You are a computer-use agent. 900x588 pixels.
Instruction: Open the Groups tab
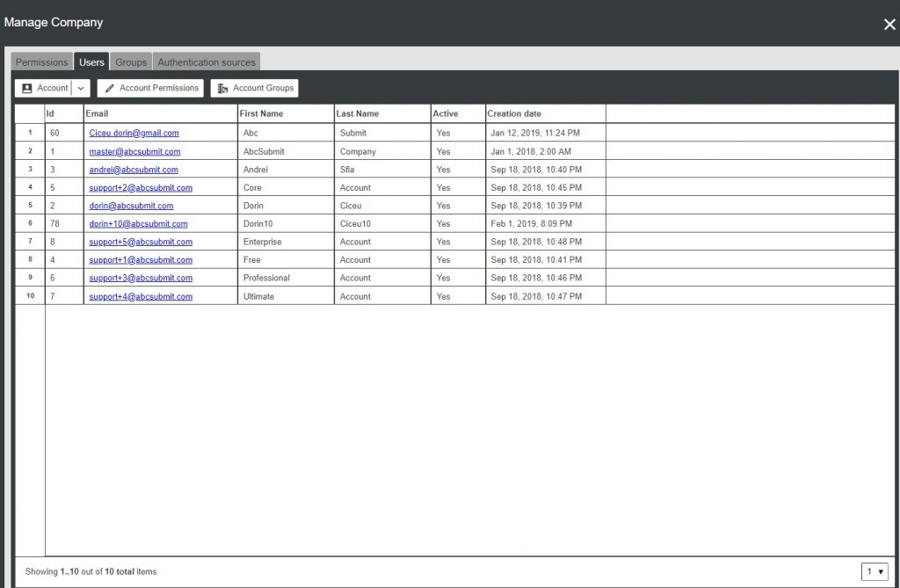[131, 62]
